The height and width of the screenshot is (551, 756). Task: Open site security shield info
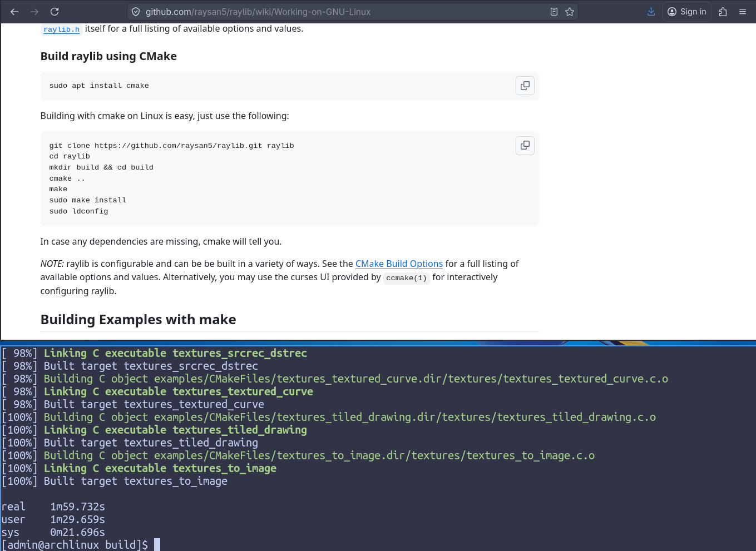pos(136,12)
